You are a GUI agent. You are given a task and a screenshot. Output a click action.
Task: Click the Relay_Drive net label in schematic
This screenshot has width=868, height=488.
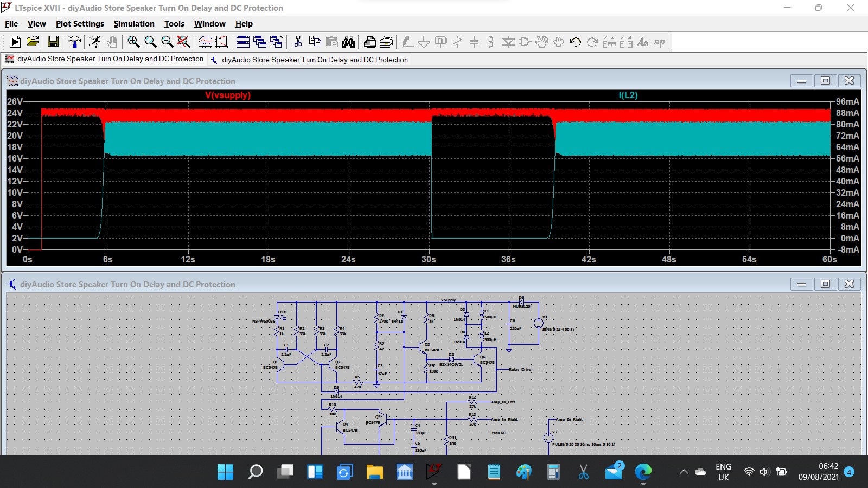[520, 370]
